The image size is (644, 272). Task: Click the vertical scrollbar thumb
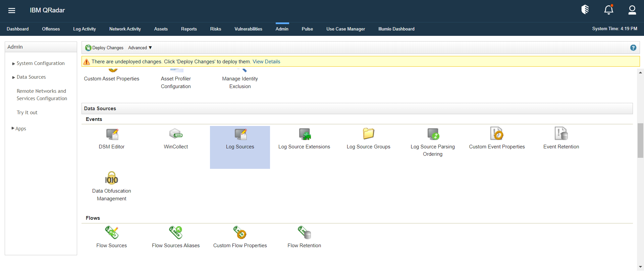pyautogui.click(x=641, y=140)
